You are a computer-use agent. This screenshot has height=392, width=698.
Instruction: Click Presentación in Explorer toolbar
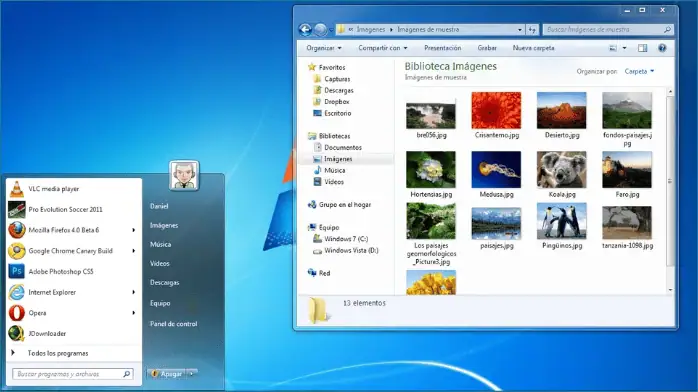pyautogui.click(x=442, y=48)
